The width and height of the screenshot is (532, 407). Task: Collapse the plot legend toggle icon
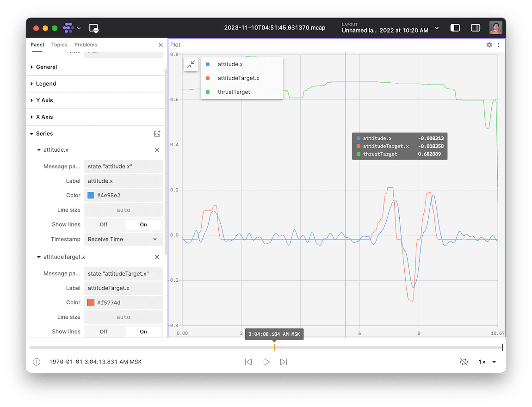tap(191, 65)
